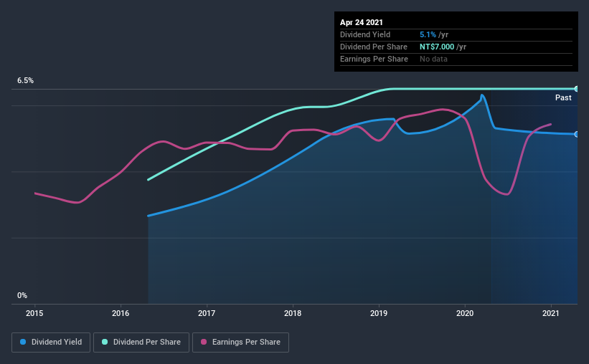Click the 'No data' earnings value
The height and width of the screenshot is (364, 589).
click(x=433, y=59)
